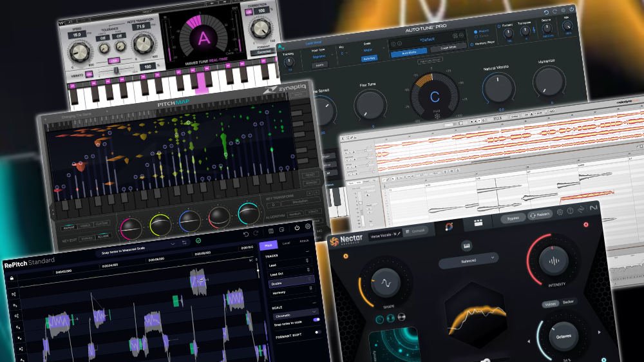Click the pin icon on RePitch Harmony track
The width and height of the screenshot is (644, 362).
pos(310,289)
